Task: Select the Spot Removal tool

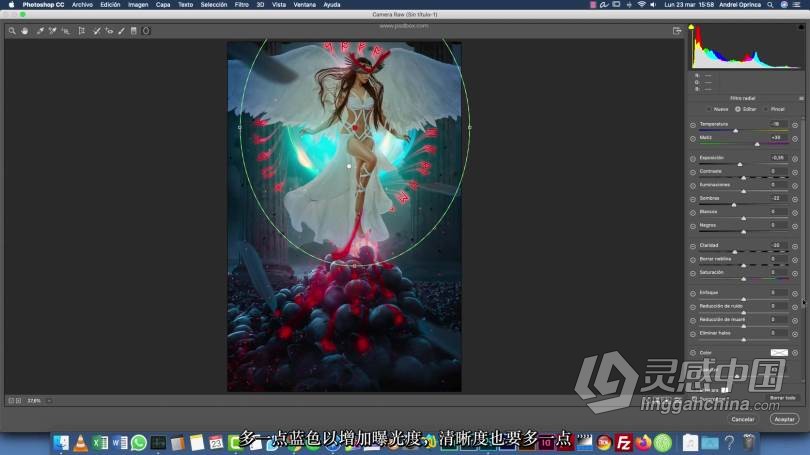Action: pyautogui.click(x=97, y=31)
